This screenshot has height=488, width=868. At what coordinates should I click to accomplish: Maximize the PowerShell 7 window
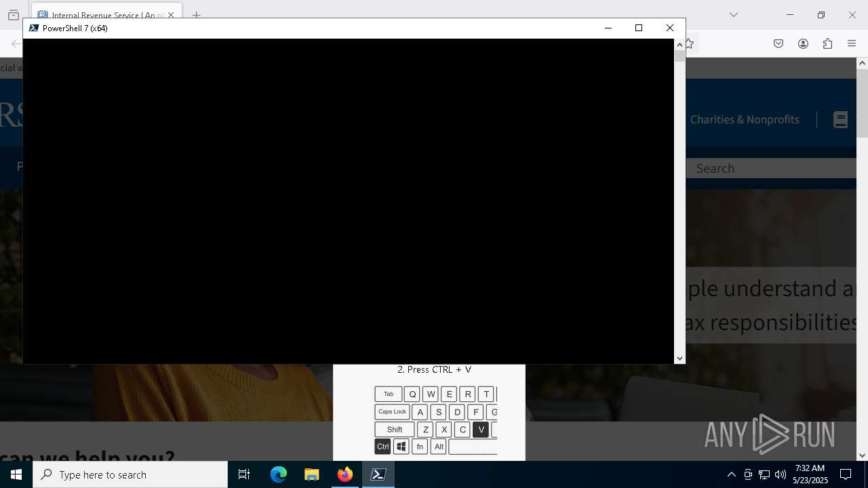click(639, 28)
